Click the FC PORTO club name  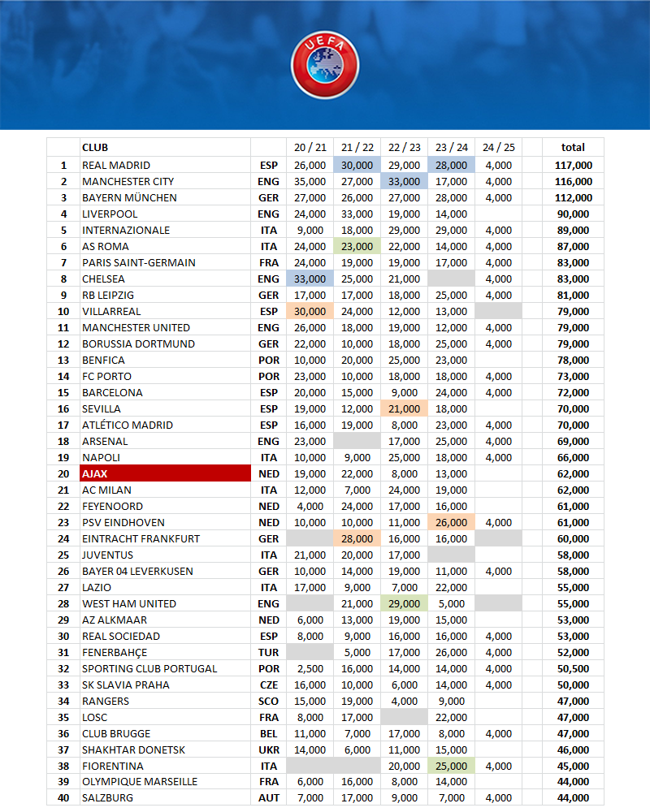(x=106, y=377)
